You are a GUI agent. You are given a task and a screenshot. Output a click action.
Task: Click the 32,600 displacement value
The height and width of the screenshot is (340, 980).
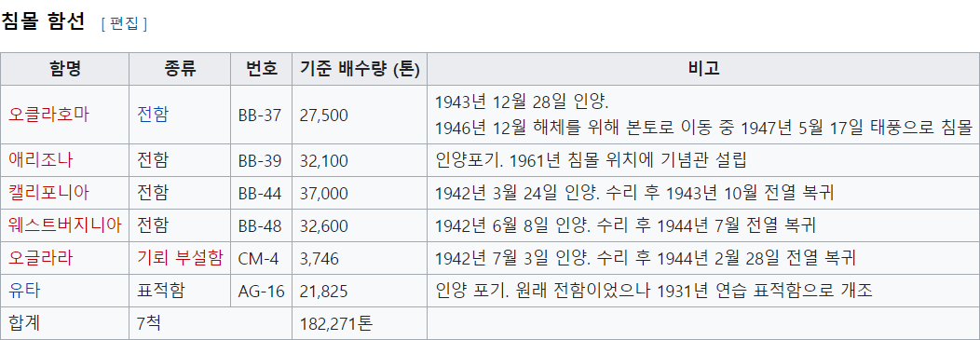pos(324,225)
